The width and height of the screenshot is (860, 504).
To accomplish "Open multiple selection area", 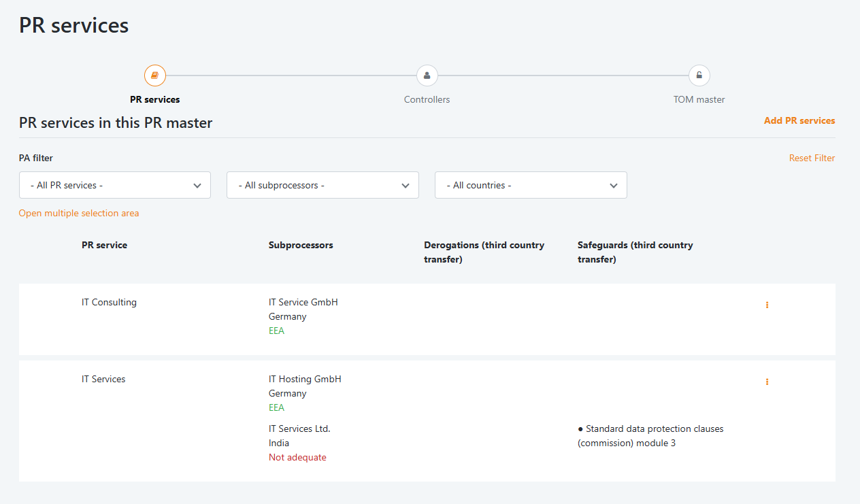I will 79,213.
